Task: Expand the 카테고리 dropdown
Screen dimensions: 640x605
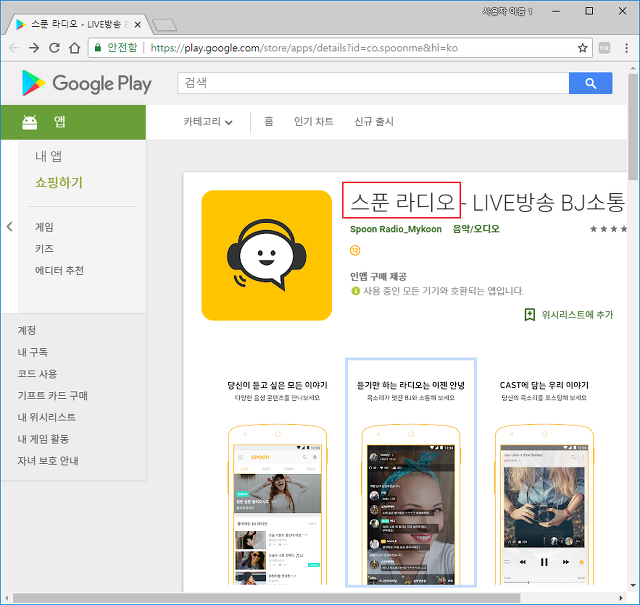Action: point(208,122)
